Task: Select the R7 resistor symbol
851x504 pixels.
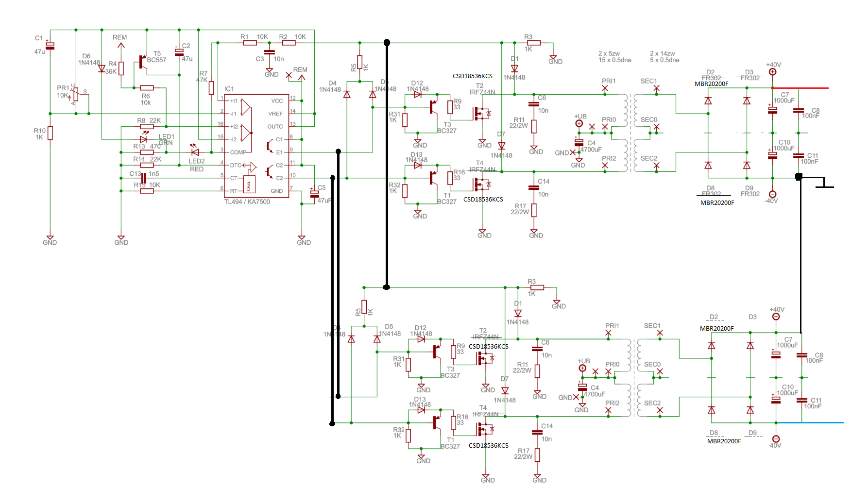Action: [x=211, y=88]
